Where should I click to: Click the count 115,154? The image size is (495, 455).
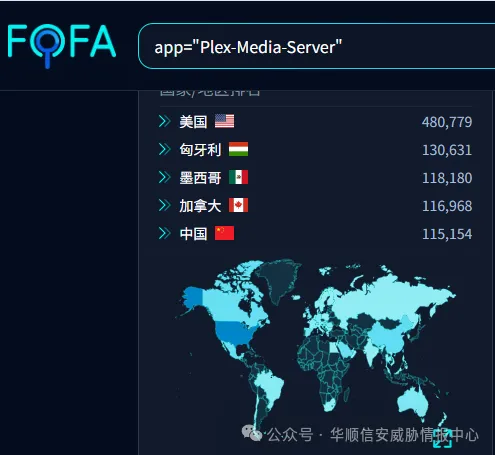pyautogui.click(x=447, y=234)
